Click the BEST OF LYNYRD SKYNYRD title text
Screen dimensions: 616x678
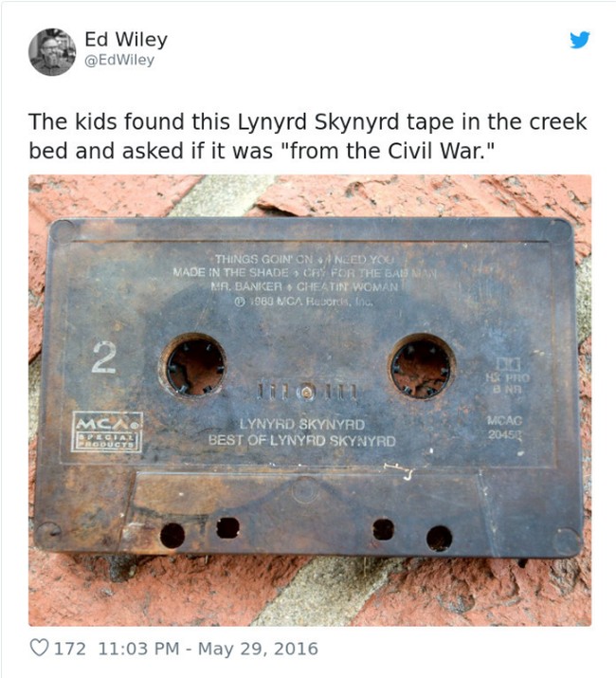301,441
